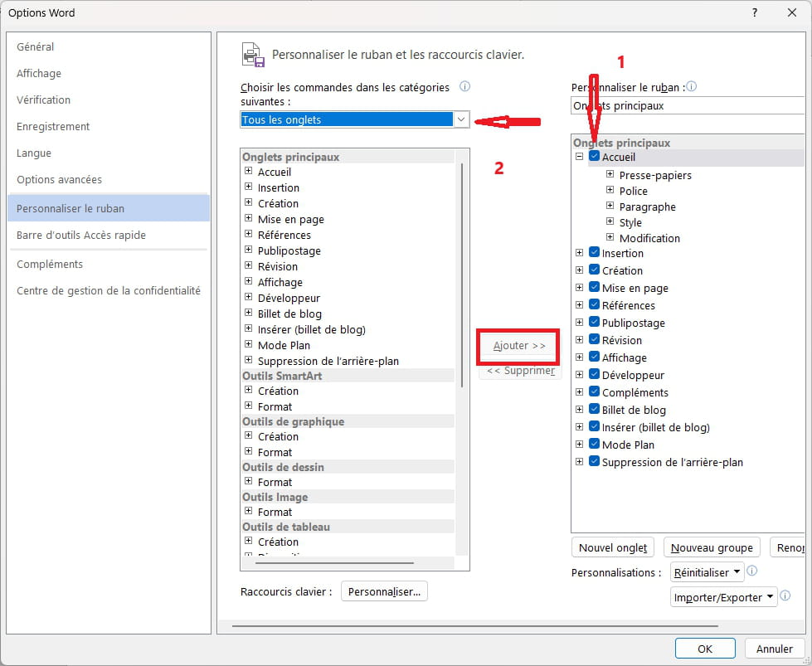Select 'Insérer (billet de blog)' in left list
The width and height of the screenshot is (812, 666).
tap(311, 329)
